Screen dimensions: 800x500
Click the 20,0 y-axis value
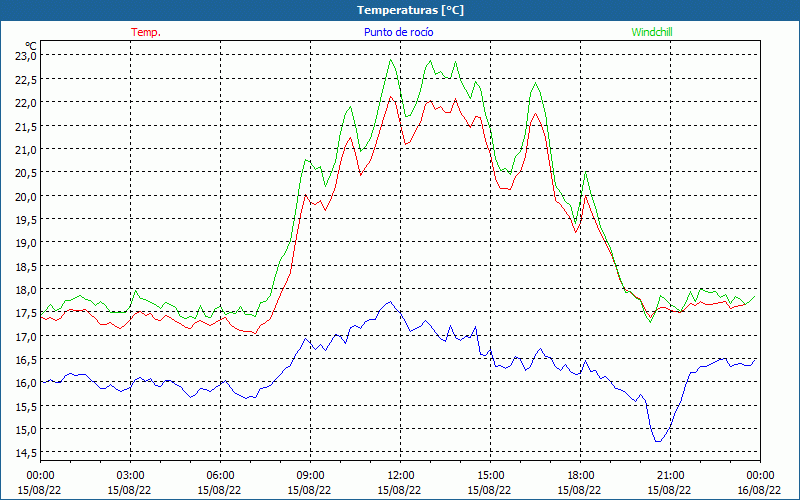[x=26, y=196]
